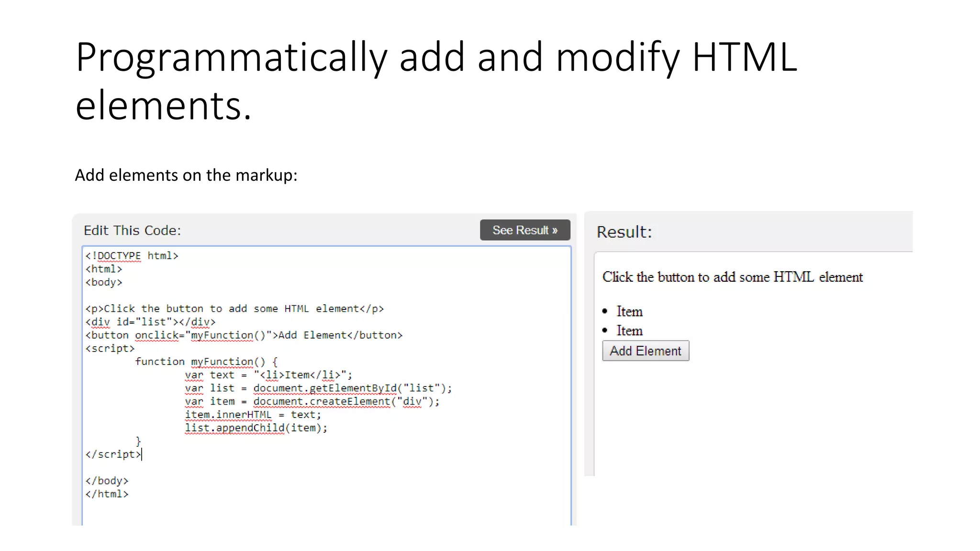Viewport: 980px width, 551px height.
Task: Click the opening '<script>' code line
Action: pos(110,348)
